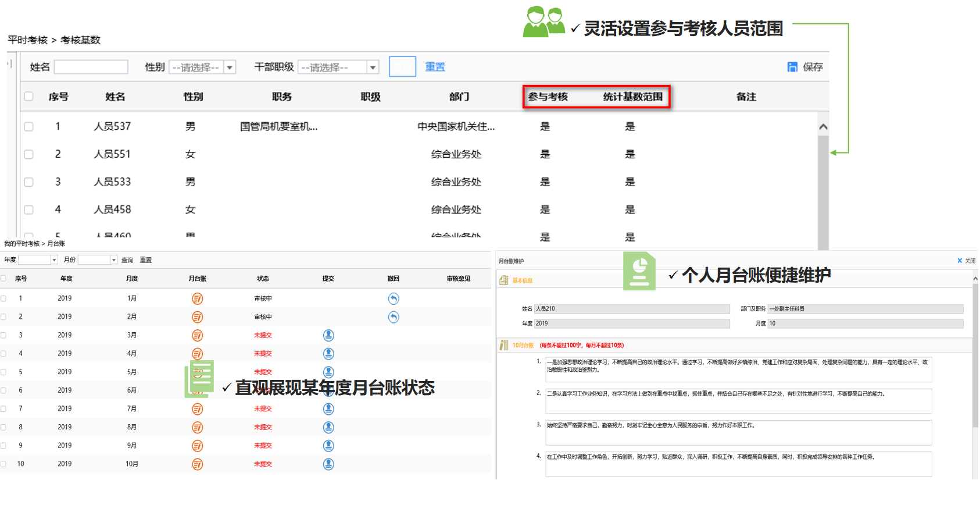Click the 统计基数范围 column header
The height and width of the screenshot is (512, 980).
(x=632, y=97)
